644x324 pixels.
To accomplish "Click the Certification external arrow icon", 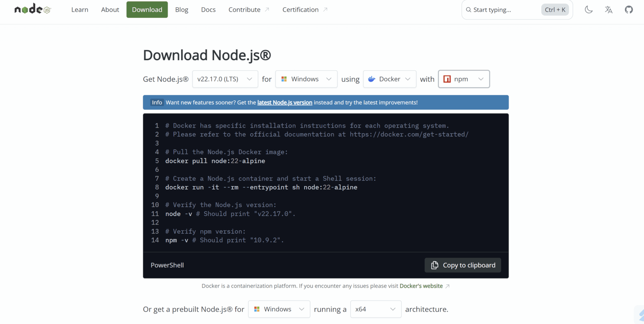I will click(x=325, y=10).
